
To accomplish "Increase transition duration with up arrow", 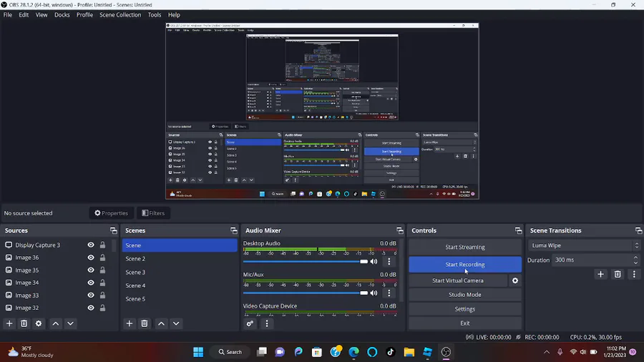I will pos(636,258).
